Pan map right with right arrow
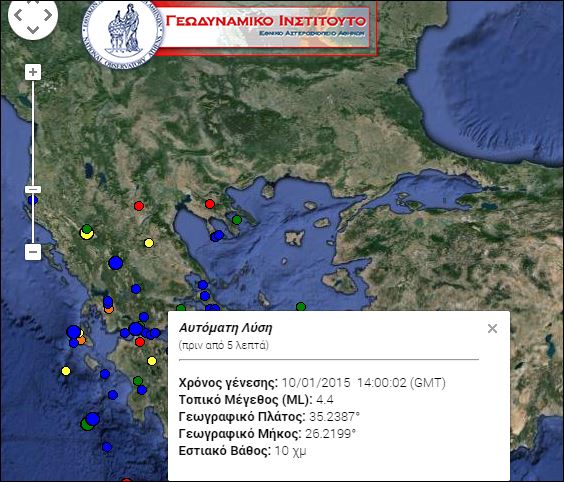Viewport: 564px width, 482px height. pos(48,15)
